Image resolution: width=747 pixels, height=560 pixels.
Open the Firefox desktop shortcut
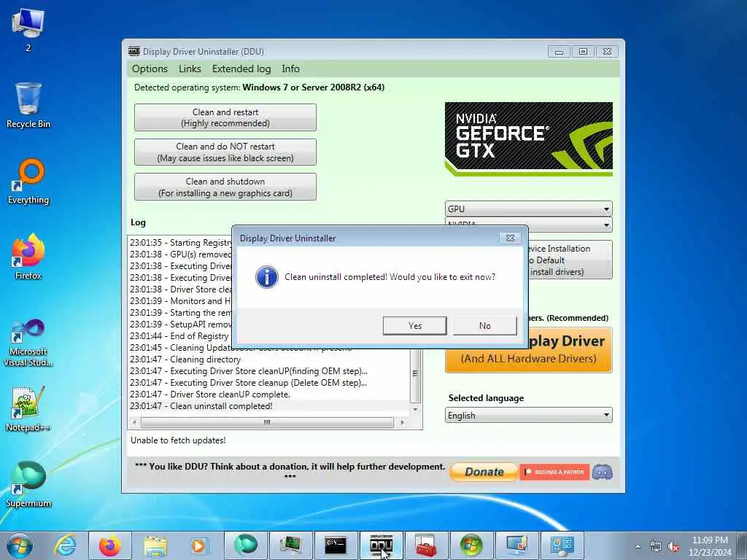coord(28,257)
